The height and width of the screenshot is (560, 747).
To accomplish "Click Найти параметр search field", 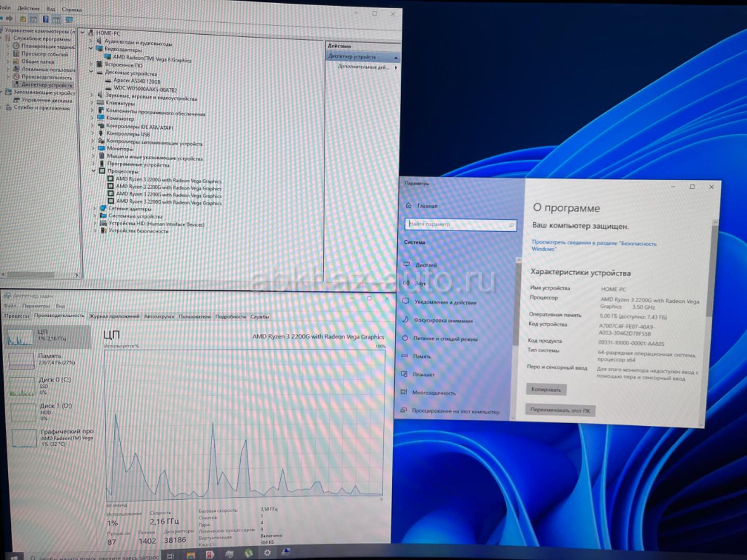I will (x=460, y=225).
